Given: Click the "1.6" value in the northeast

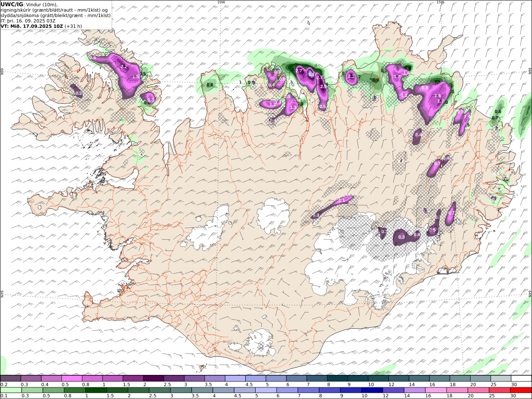Looking at the screenshot, I should tap(438, 96).
